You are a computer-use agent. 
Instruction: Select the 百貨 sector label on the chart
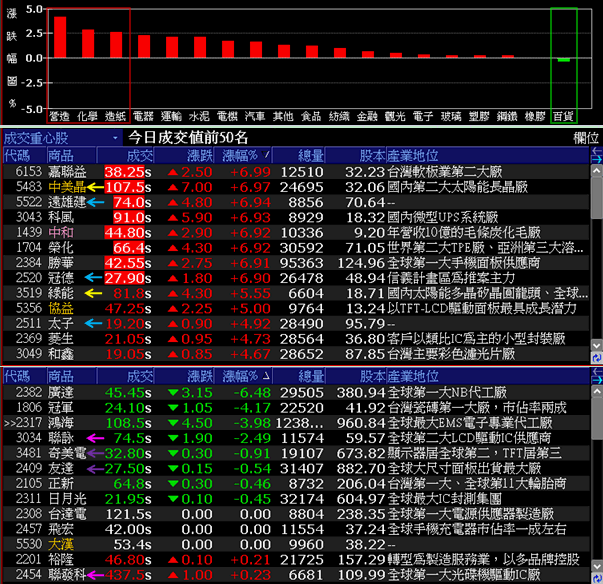click(x=563, y=116)
